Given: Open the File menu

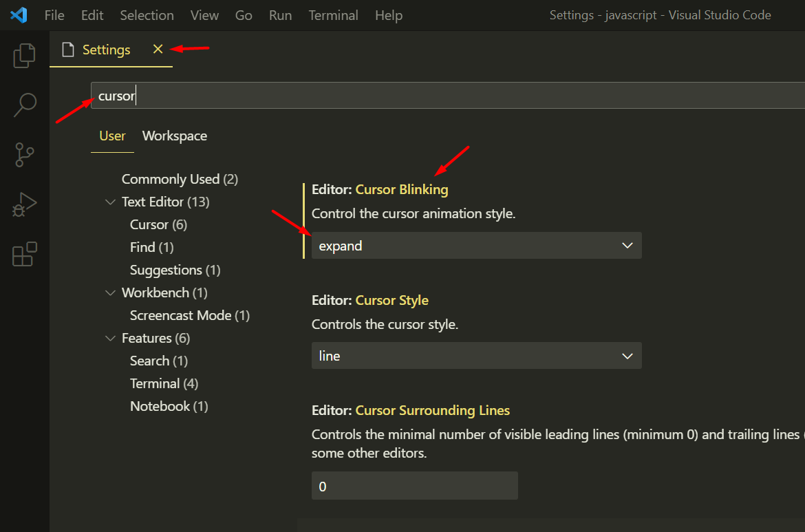Looking at the screenshot, I should (x=54, y=15).
